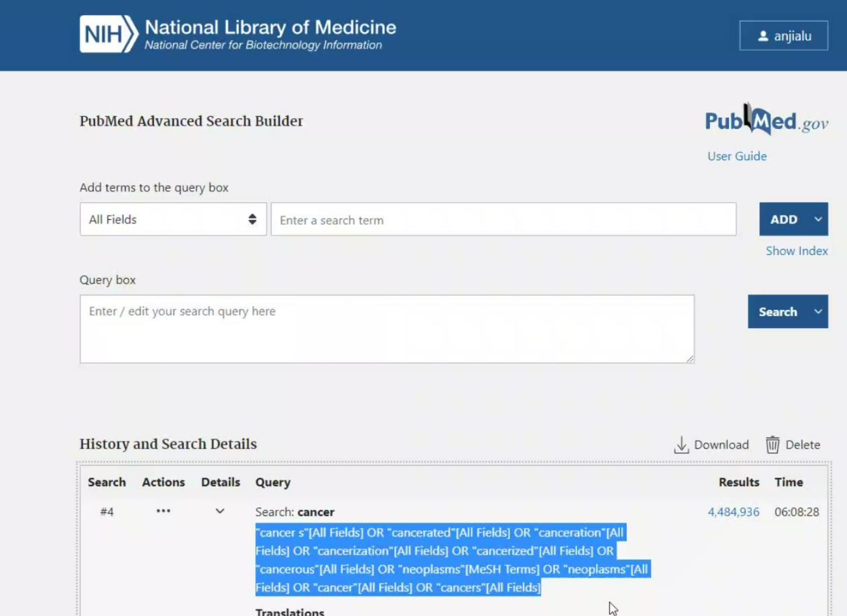Click the Translations heading
This screenshot has width=847, height=616.
coord(290,612)
